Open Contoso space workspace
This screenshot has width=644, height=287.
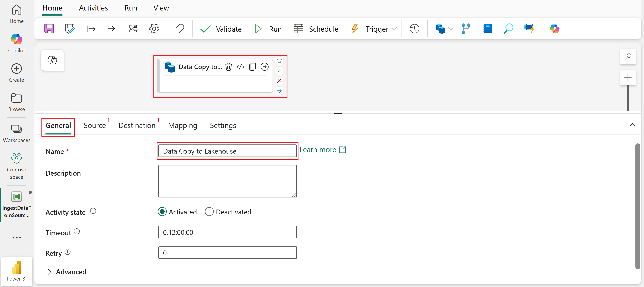[16, 166]
